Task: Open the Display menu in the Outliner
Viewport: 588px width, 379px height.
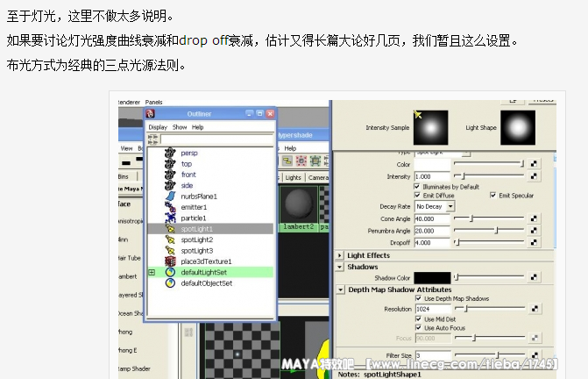Action: coord(158,127)
